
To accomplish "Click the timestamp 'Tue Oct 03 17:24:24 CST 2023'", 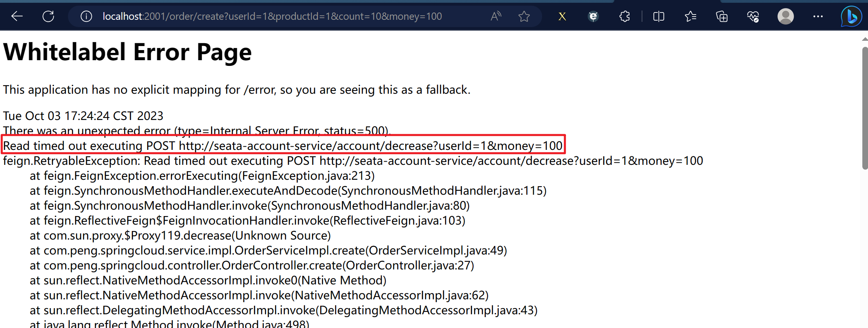I will point(83,116).
